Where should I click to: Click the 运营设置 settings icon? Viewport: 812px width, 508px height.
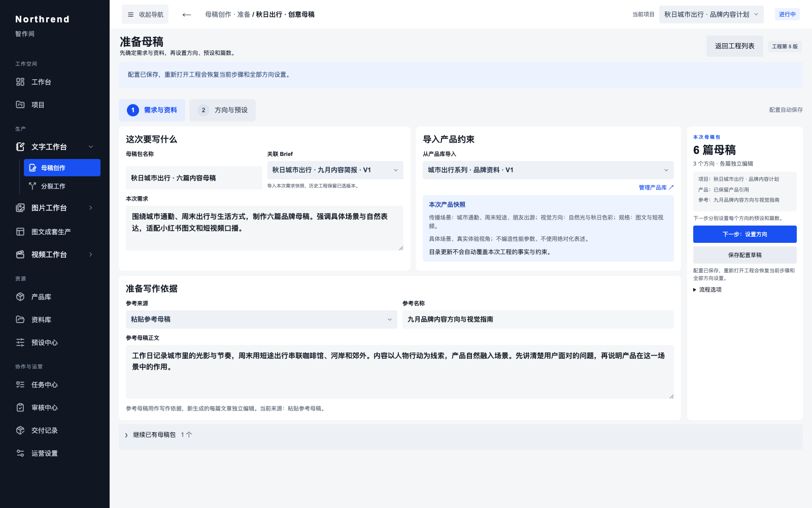[20, 453]
